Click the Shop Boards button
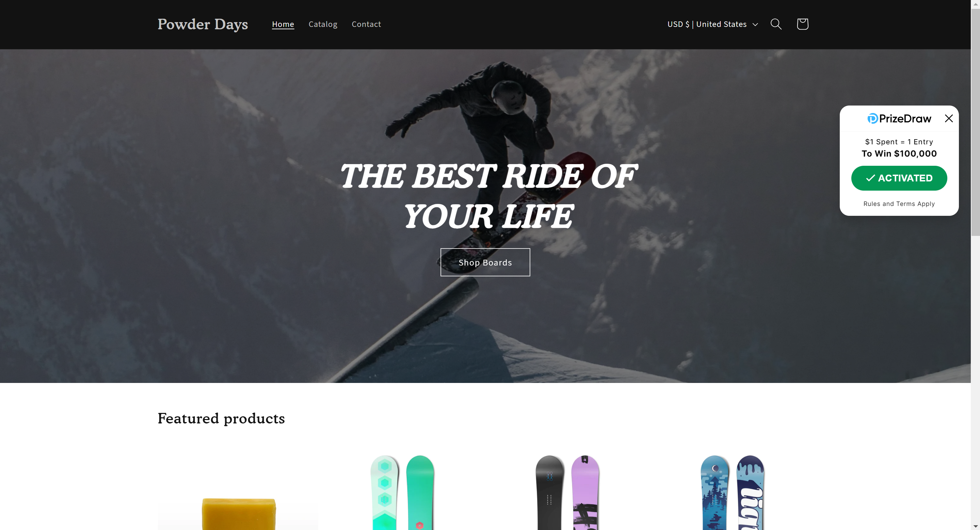Screen dimensions: 980x530 [x=485, y=262]
